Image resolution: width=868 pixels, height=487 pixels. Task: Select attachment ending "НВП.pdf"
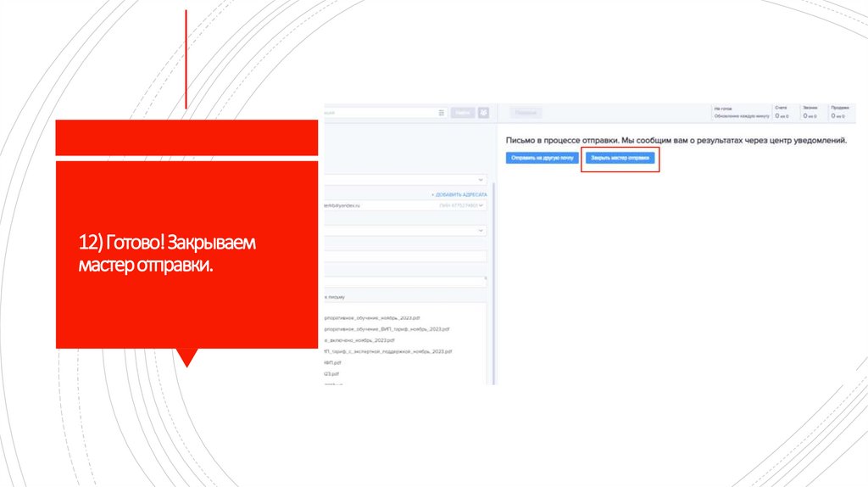point(332,363)
